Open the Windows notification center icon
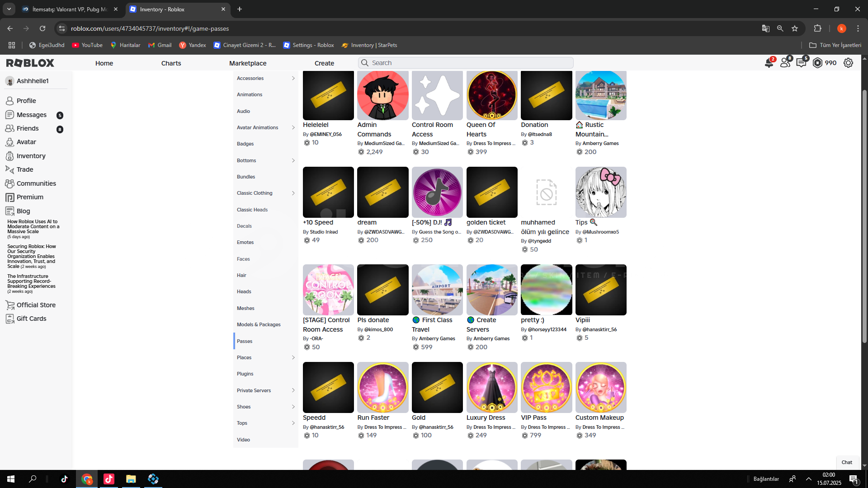The height and width of the screenshot is (488, 868). 854,479
